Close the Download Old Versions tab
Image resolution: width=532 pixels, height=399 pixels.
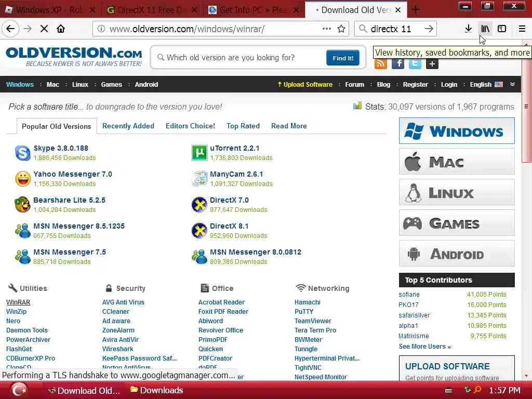[x=398, y=10]
